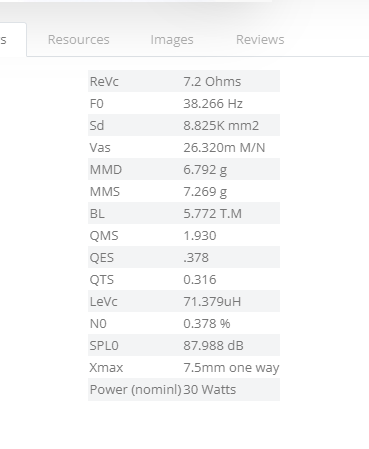Open the Reviews tab
Image resolution: width=369 pixels, height=449 pixels.
[x=260, y=40]
